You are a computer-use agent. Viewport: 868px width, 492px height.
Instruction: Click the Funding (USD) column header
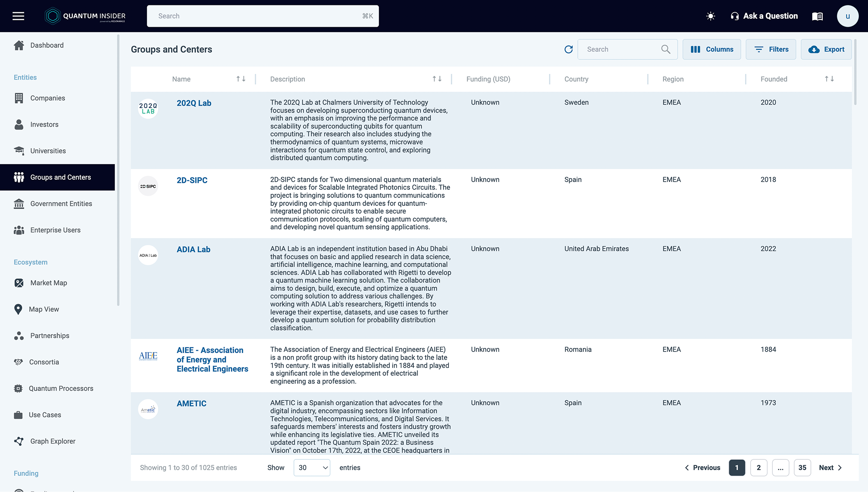(x=488, y=79)
